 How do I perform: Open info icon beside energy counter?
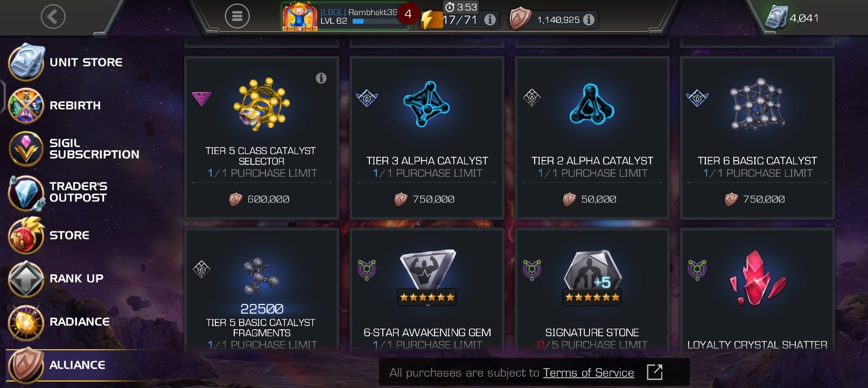point(490,20)
